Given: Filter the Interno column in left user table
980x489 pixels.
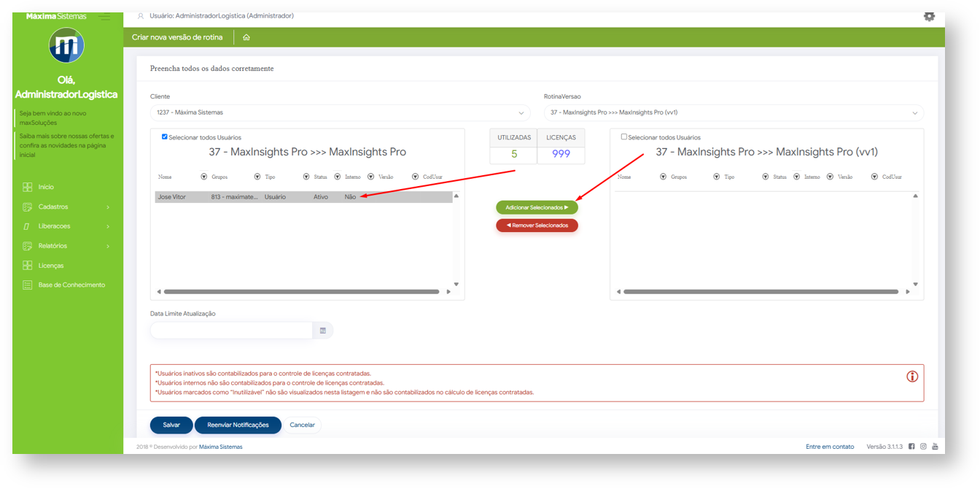Looking at the screenshot, I should 370,177.
